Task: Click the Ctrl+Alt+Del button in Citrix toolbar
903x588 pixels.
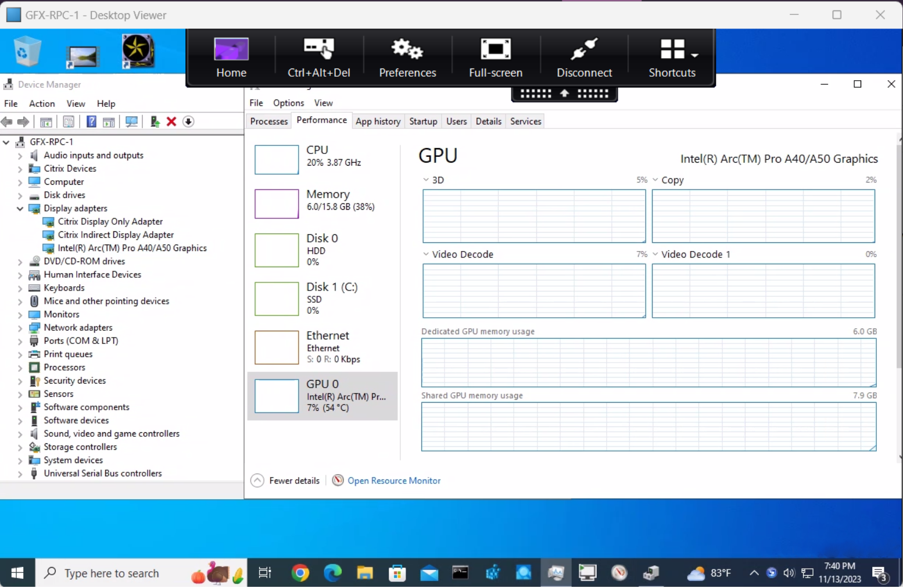Action: click(318, 58)
